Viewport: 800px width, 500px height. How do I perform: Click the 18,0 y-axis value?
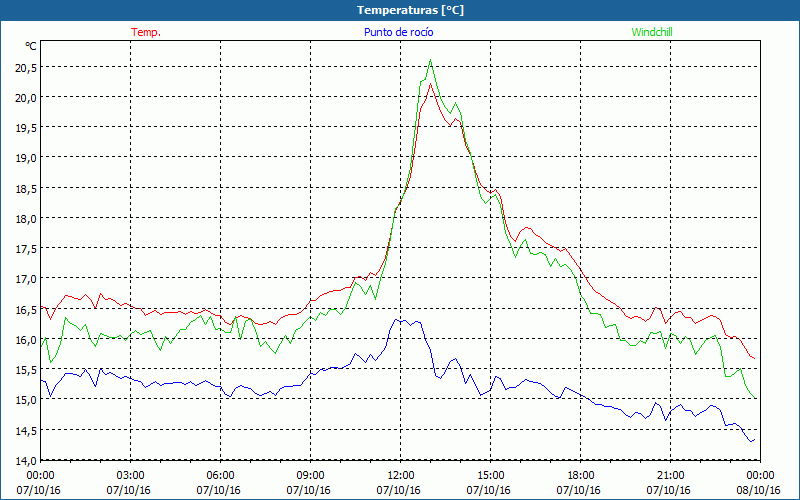[26, 218]
